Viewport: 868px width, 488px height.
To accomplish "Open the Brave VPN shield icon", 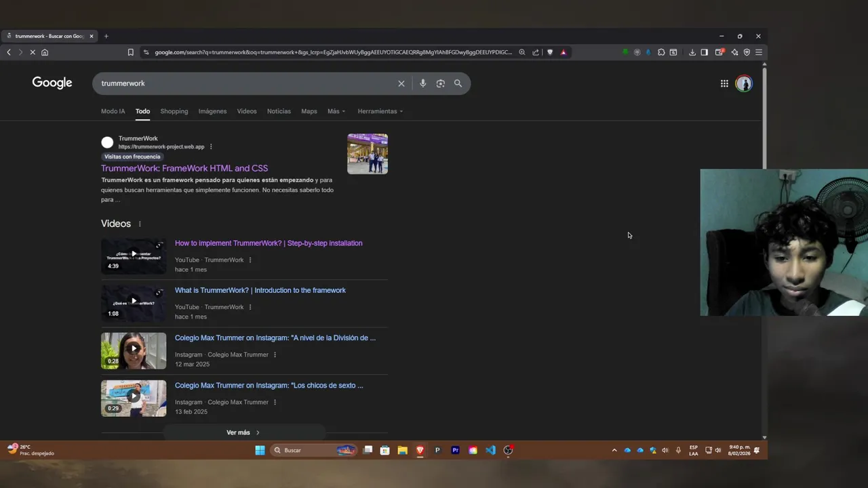I will (747, 52).
